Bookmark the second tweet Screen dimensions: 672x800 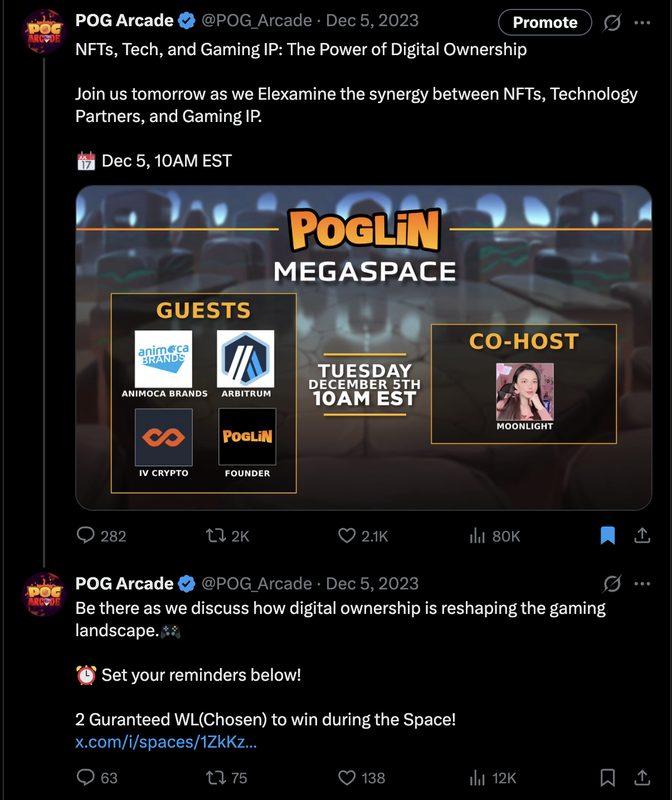pos(608,777)
